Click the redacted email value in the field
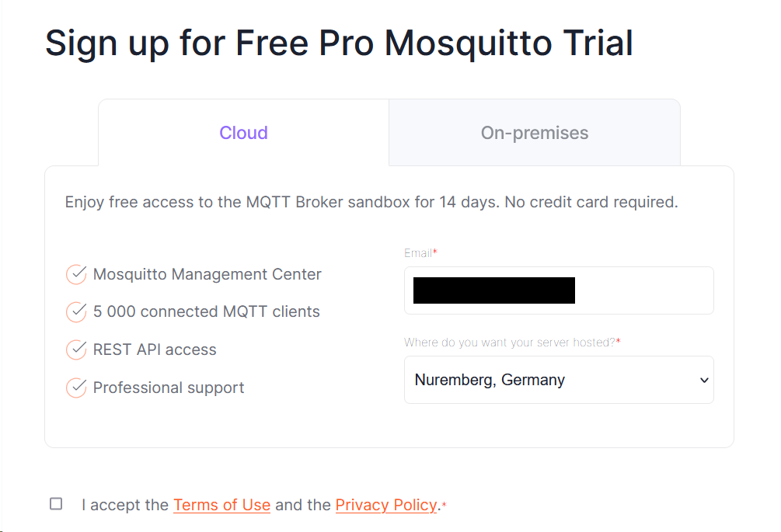Image resolution: width=781 pixels, height=532 pixels. [493, 290]
